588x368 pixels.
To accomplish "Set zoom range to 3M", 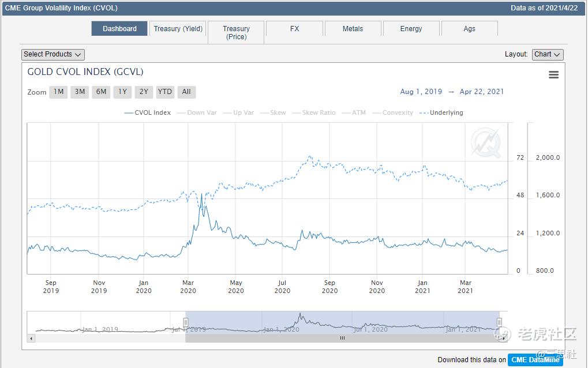I will (80, 92).
